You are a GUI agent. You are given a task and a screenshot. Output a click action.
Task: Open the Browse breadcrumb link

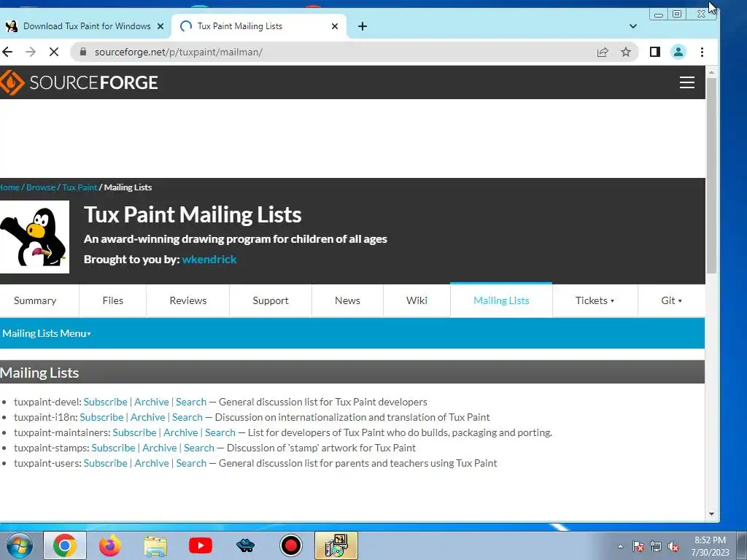pos(41,187)
